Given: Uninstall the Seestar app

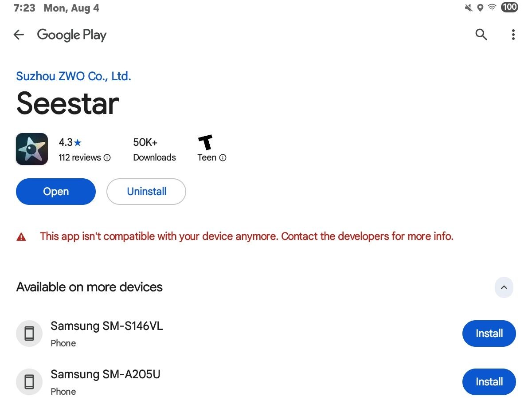Looking at the screenshot, I should [x=146, y=192].
